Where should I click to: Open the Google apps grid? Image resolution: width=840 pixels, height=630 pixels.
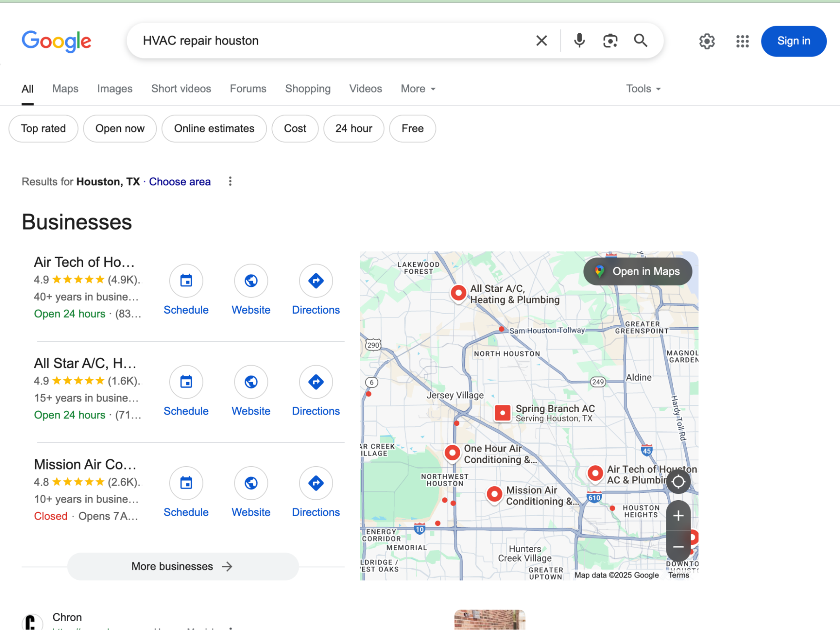coord(742,41)
